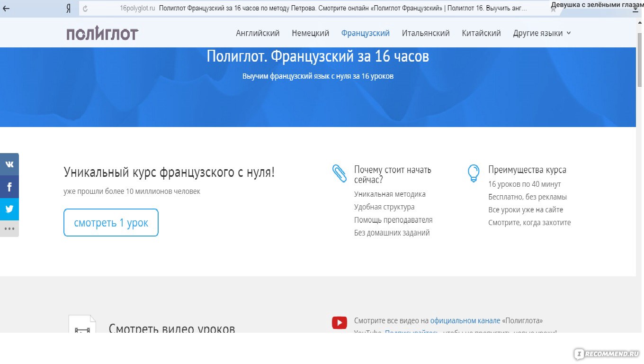Share the page on Twitter
Viewport: 644px width, 364px height.
[x=9, y=209]
